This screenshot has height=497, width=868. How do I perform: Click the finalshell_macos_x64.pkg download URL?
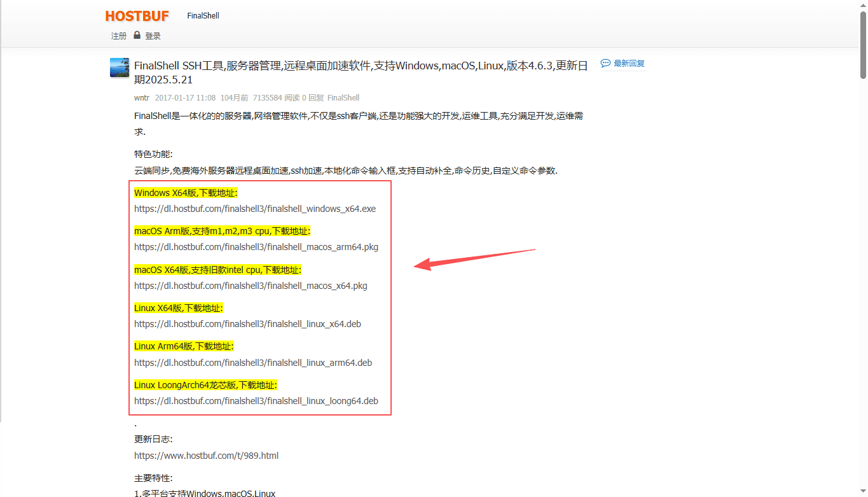click(251, 286)
